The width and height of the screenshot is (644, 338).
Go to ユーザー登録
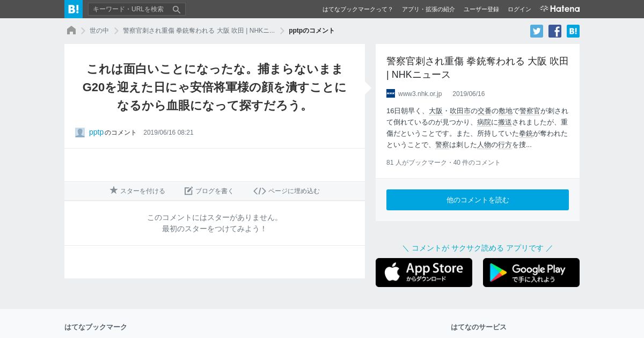pos(481,9)
